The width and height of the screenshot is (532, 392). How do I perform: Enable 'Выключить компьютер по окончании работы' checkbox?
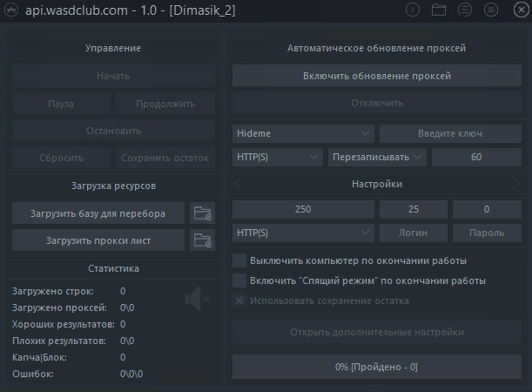[239, 260]
